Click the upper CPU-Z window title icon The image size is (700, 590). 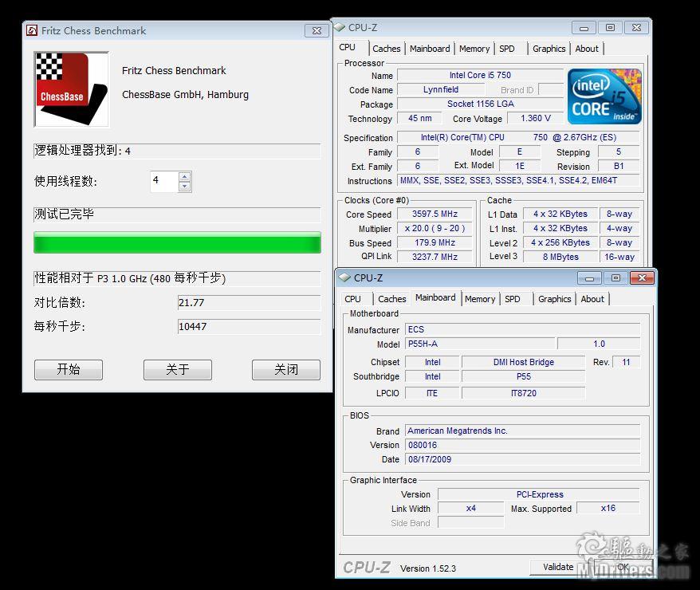click(x=340, y=27)
